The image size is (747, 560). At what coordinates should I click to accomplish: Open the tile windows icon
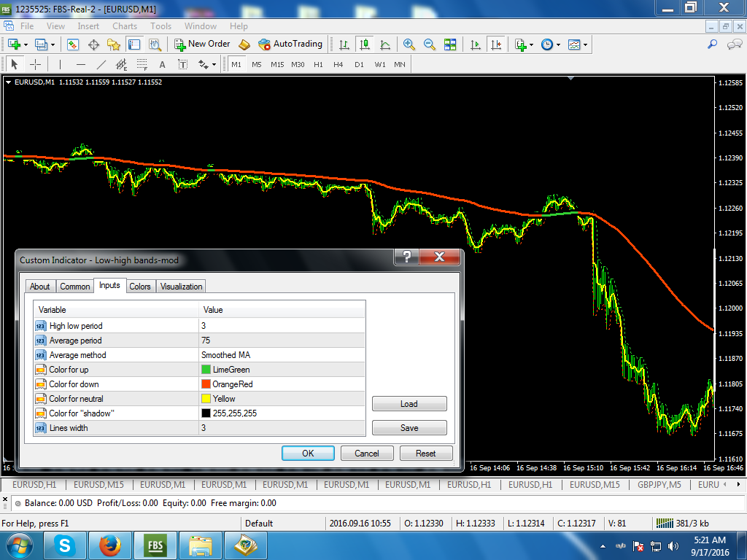click(450, 44)
